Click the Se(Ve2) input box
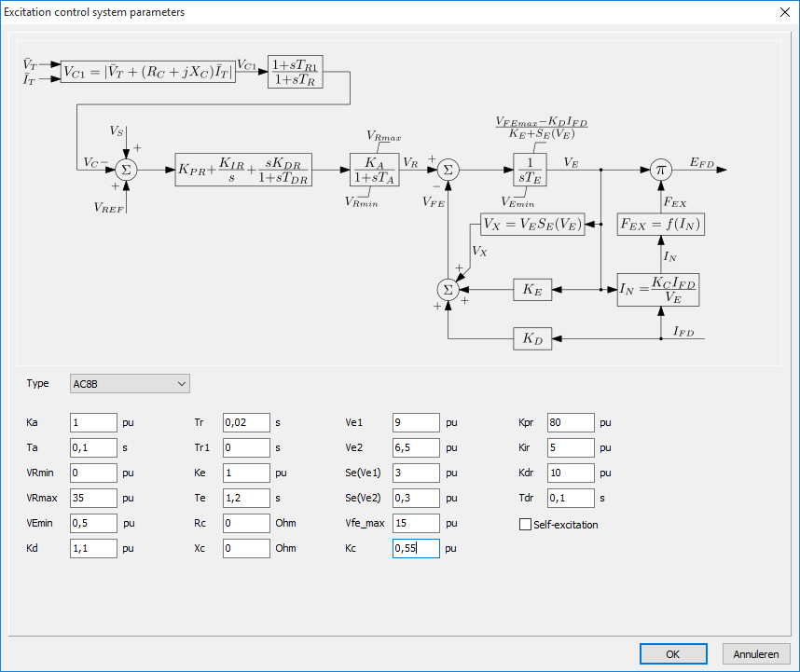 415,498
